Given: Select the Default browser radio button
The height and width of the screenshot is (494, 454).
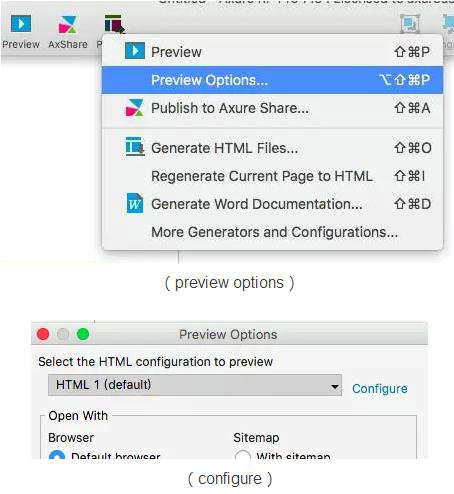Looking at the screenshot, I should pos(57,455).
